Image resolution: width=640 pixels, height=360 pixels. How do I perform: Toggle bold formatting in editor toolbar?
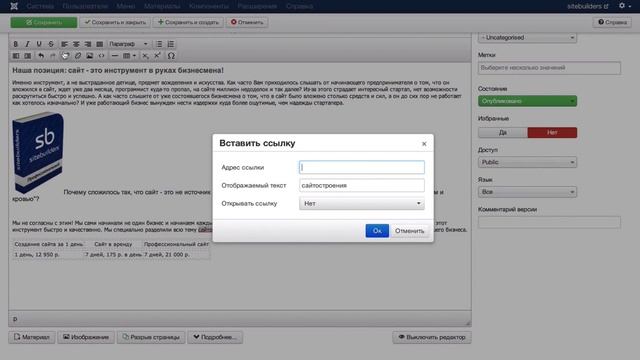pyautogui.click(x=16, y=44)
